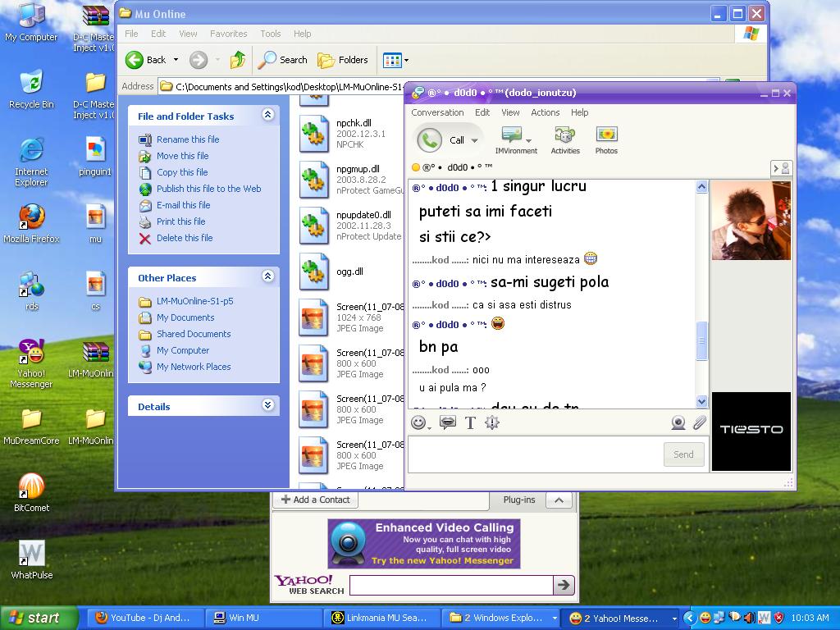Open the Actions menu in chat window

(x=545, y=112)
